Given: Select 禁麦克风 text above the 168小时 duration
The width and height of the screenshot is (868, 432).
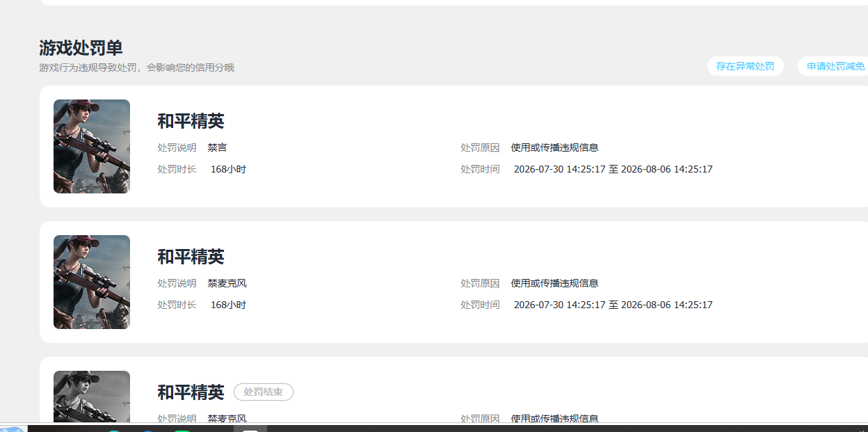Looking at the screenshot, I should pyautogui.click(x=227, y=283).
